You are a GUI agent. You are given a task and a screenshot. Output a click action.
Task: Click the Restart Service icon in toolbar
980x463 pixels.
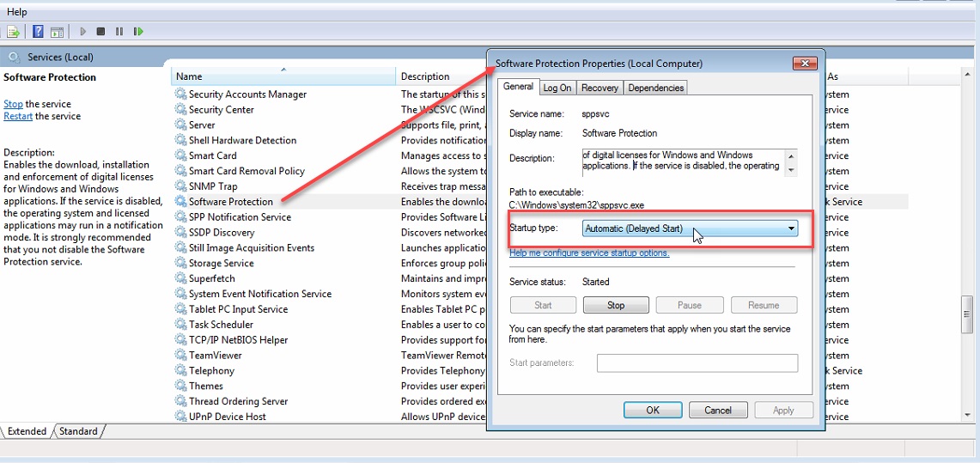pos(139,31)
